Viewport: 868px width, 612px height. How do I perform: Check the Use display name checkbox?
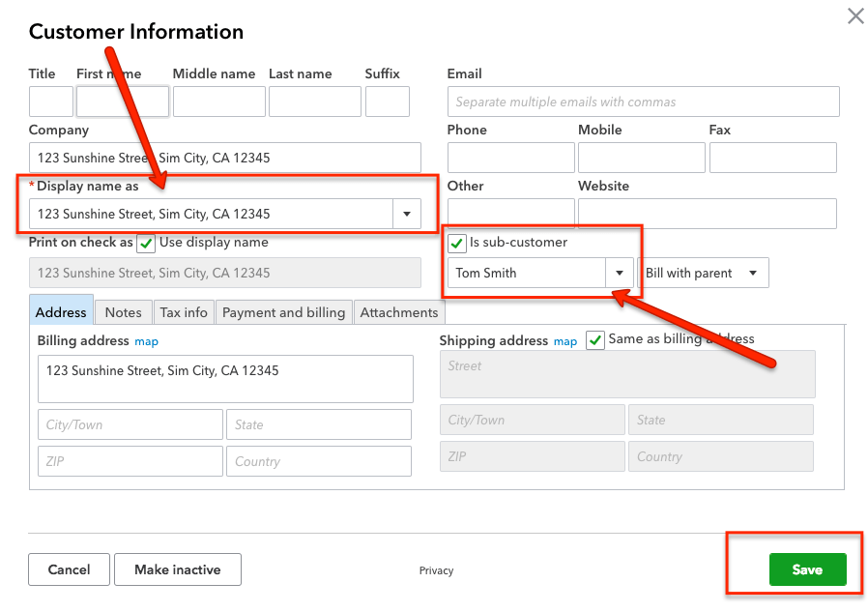click(x=146, y=244)
